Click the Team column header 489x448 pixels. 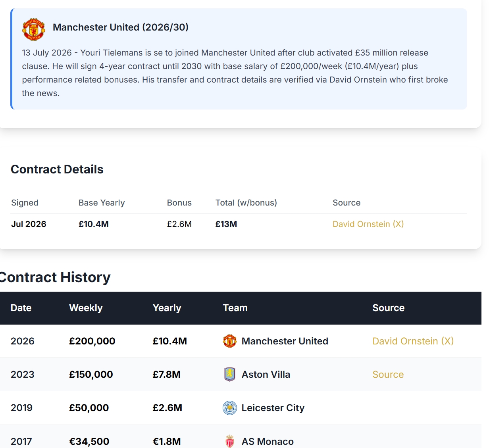[x=235, y=308]
